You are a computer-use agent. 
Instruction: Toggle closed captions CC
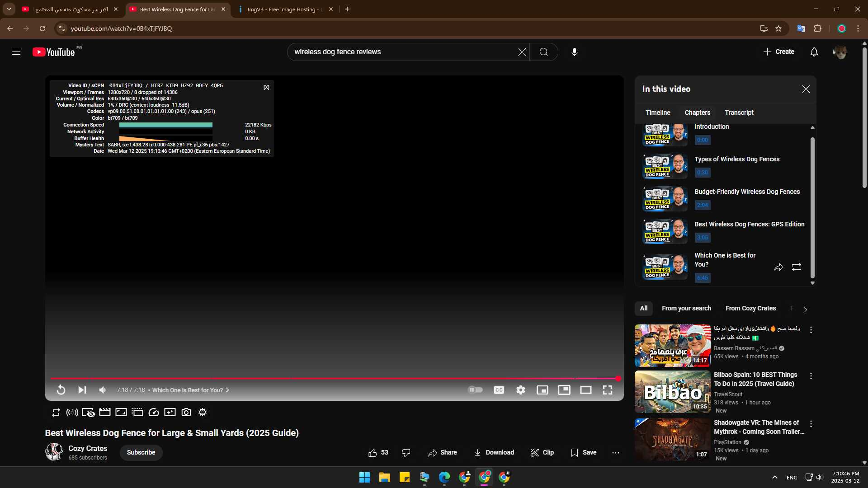499,389
